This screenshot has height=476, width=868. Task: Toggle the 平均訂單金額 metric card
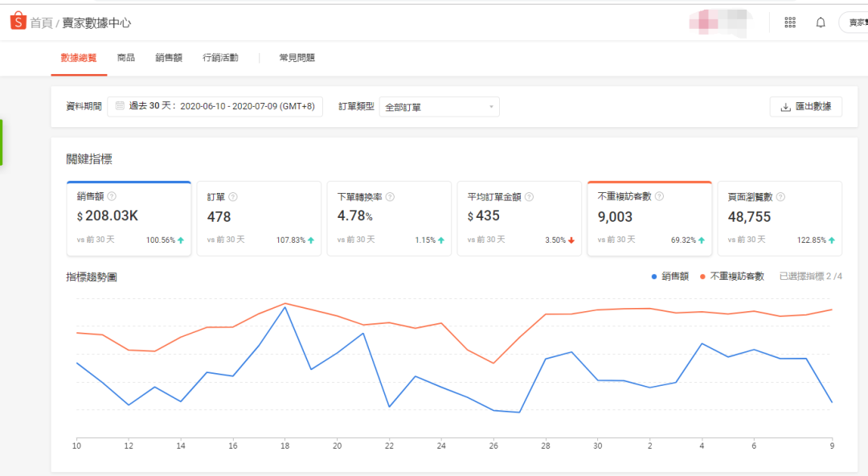tap(519, 219)
